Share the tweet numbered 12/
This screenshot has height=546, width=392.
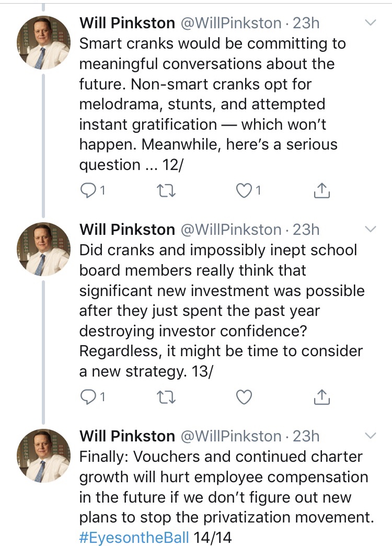click(x=322, y=191)
